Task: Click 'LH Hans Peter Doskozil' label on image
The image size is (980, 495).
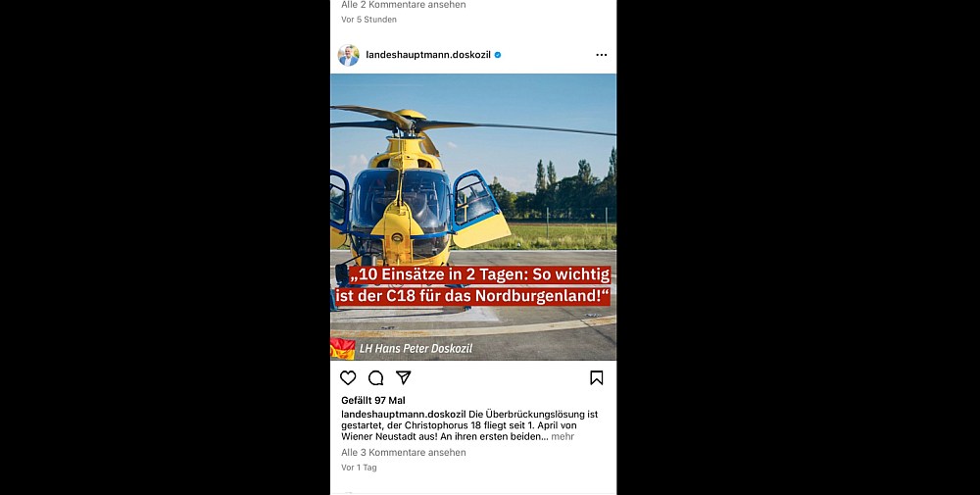Action: pyautogui.click(x=416, y=349)
